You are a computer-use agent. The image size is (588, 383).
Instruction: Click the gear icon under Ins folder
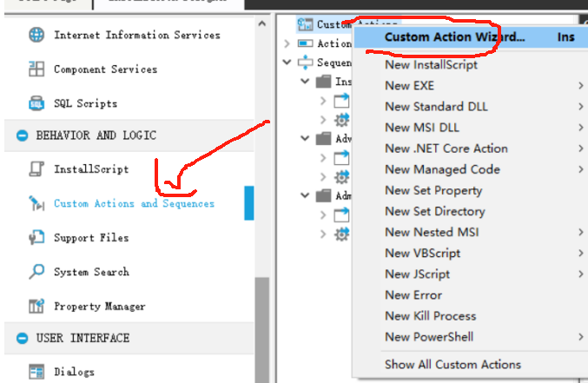pos(341,120)
